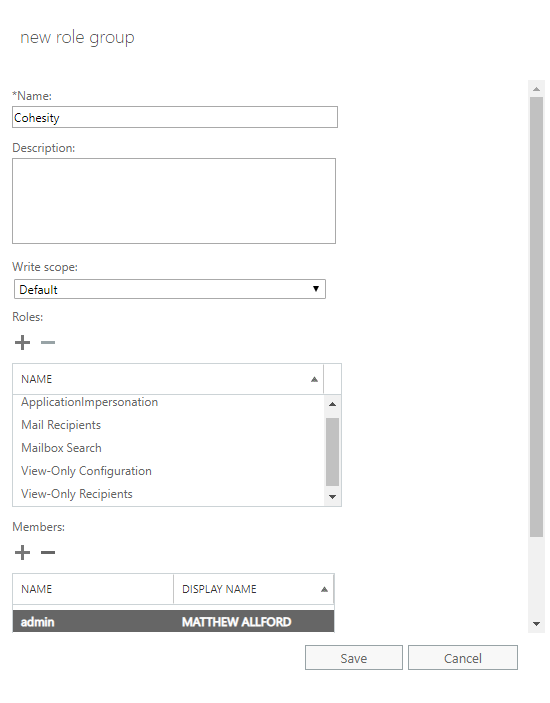Cancel the role group creation
Screen dimensions: 550x703
pyautogui.click(x=463, y=658)
